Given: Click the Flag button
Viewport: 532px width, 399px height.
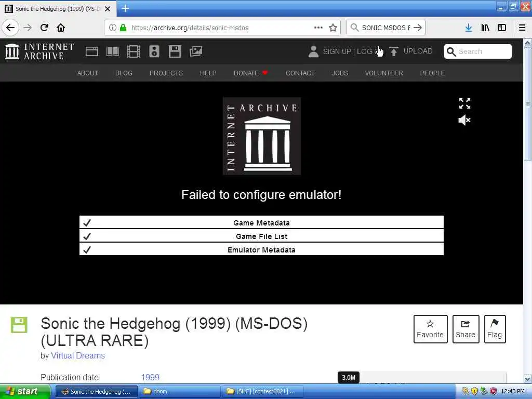Looking at the screenshot, I should [x=495, y=329].
